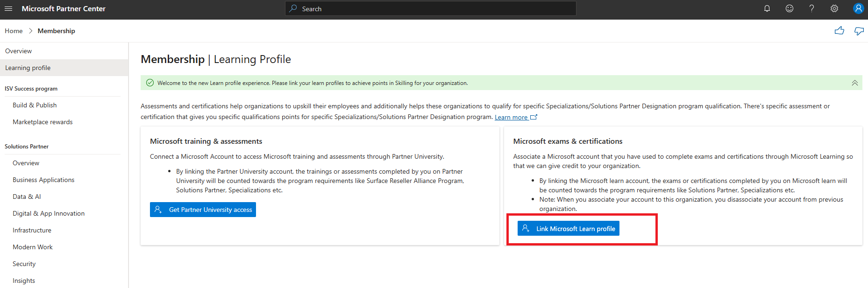Click the ISV Success program heading
The height and width of the screenshot is (288, 868).
31,89
